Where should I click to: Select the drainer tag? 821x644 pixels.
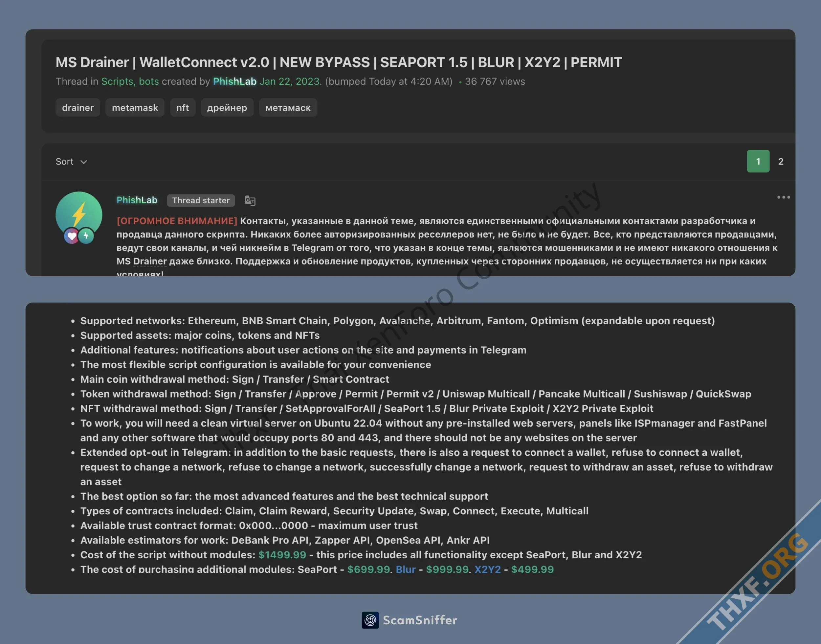click(78, 108)
